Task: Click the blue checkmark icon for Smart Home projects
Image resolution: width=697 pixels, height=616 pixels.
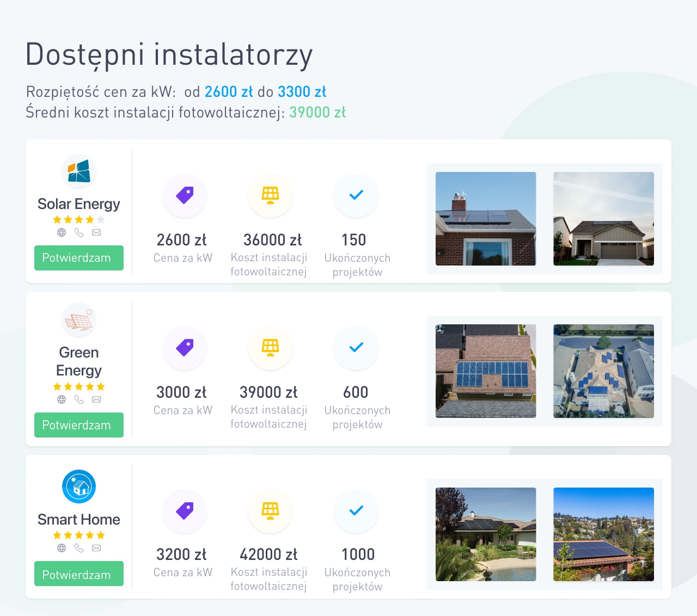Action: tap(356, 511)
